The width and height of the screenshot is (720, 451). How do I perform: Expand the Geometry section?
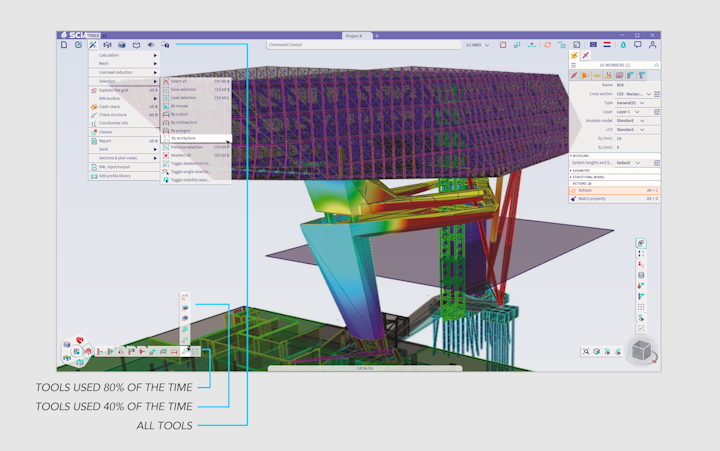tap(586, 170)
